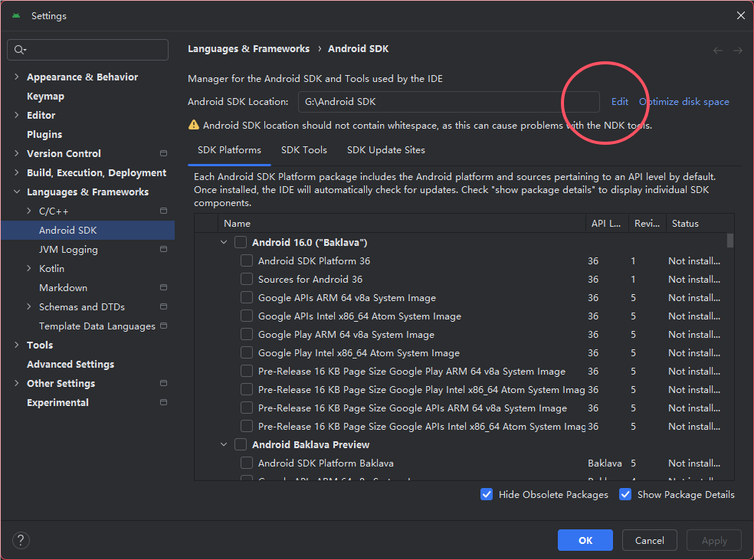Click the back navigation arrow

point(717,51)
